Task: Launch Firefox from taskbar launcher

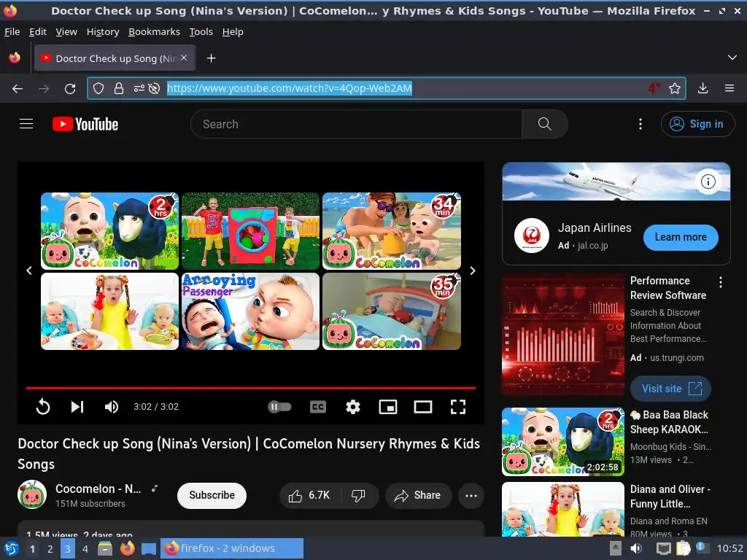Action: click(127, 548)
